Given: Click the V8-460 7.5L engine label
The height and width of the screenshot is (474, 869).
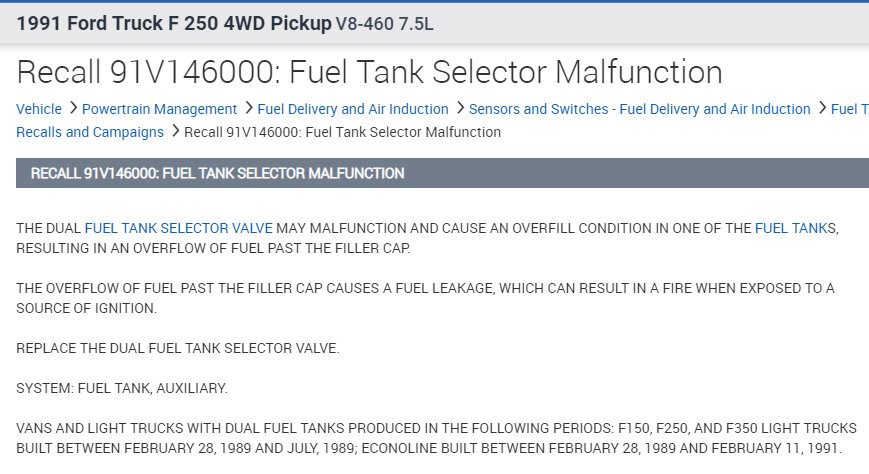Looking at the screenshot, I should pyautogui.click(x=385, y=23).
